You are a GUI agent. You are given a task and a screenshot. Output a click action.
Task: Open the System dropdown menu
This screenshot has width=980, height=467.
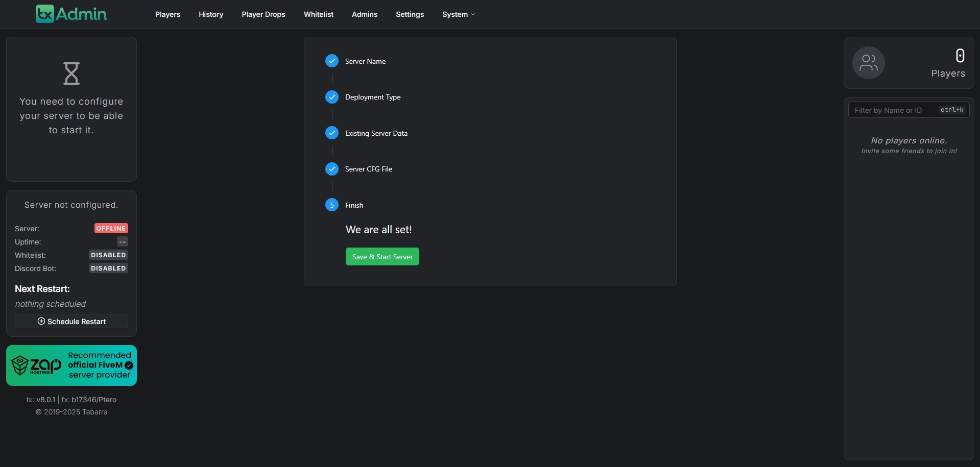click(458, 14)
